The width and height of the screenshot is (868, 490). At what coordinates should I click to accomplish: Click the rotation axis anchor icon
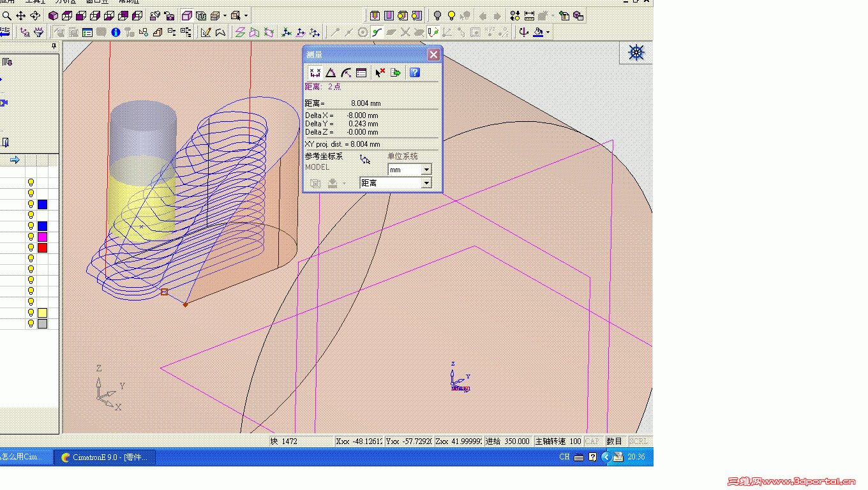523,32
